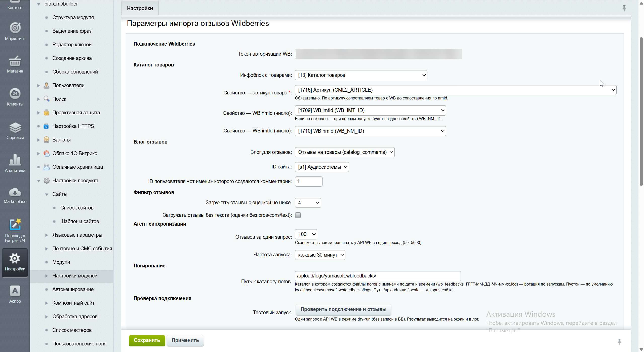Open the Клиенты 24 icon

(x=15, y=94)
